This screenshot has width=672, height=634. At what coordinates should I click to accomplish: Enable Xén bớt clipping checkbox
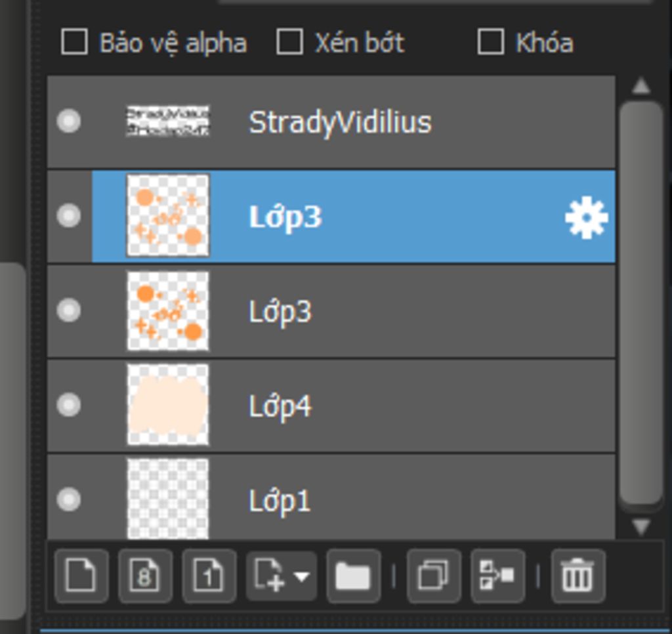coord(289,42)
